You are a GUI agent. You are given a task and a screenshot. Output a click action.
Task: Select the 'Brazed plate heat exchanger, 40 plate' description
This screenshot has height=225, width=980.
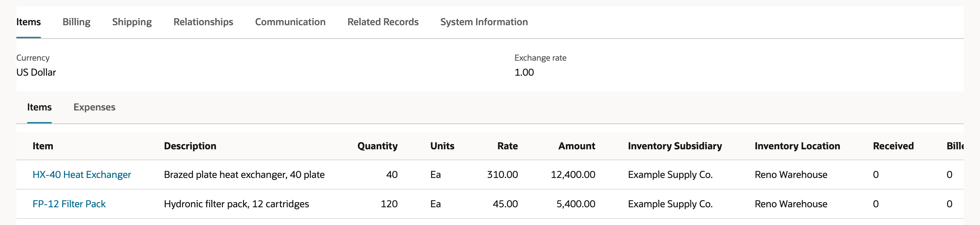click(244, 175)
